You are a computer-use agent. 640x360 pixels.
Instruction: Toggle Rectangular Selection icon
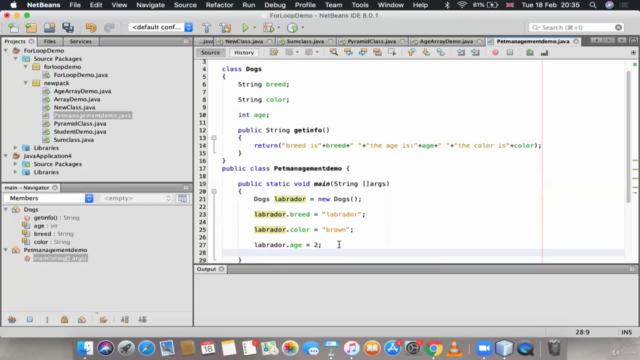coord(391,52)
